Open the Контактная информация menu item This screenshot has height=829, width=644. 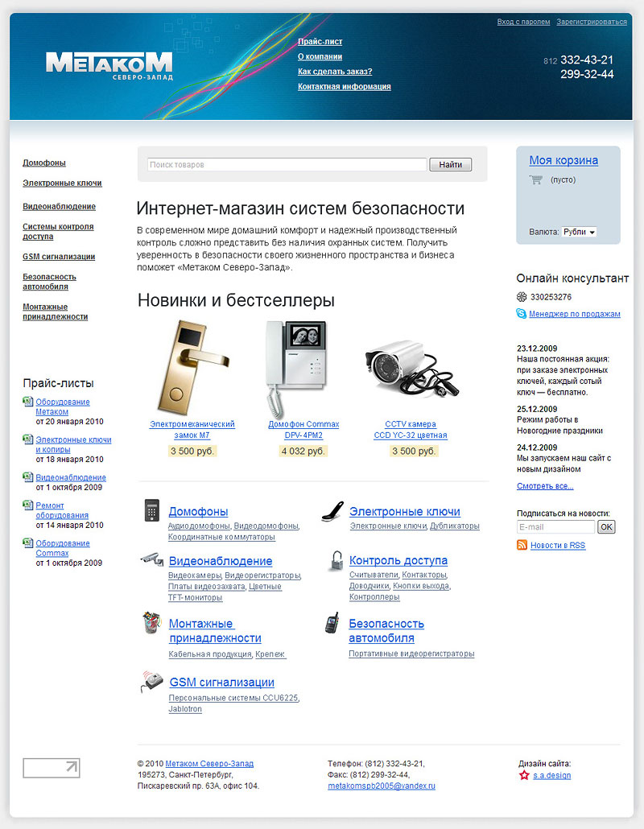pos(343,87)
